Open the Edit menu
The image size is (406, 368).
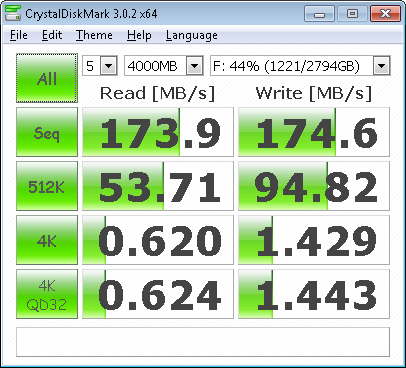pyautogui.click(x=52, y=35)
